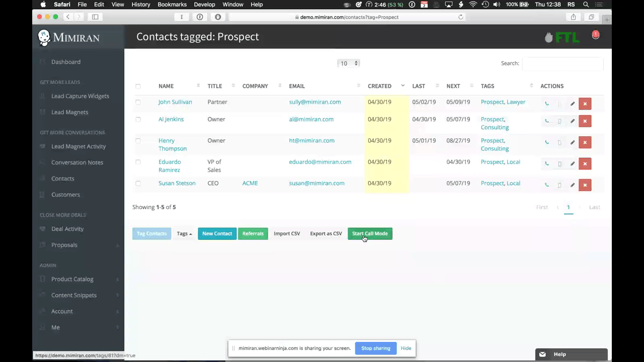Delete John Sullivan with the red X
This screenshot has height=362, width=644.
click(585, 104)
